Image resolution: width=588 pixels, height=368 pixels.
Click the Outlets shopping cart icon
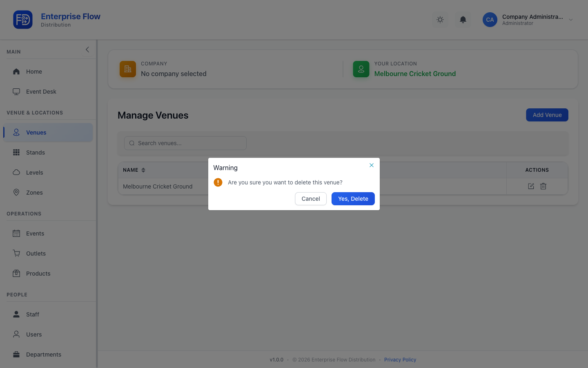(16, 254)
